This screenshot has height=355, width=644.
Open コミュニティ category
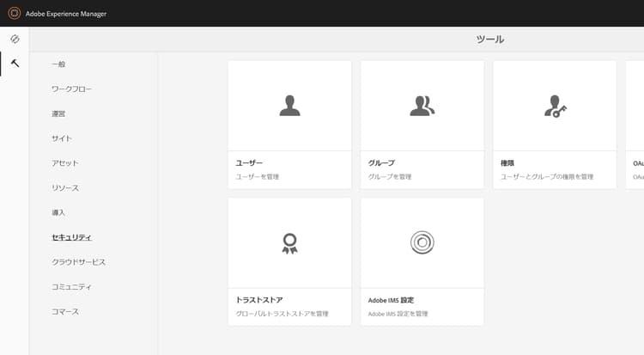click(x=71, y=287)
